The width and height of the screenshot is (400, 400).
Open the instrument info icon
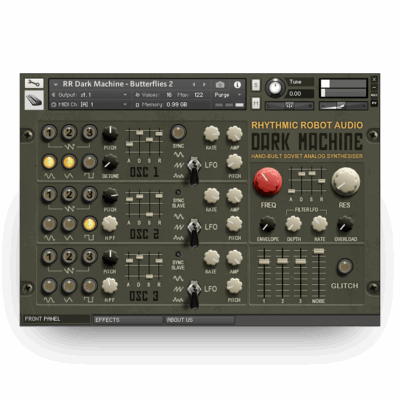pyautogui.click(x=237, y=85)
